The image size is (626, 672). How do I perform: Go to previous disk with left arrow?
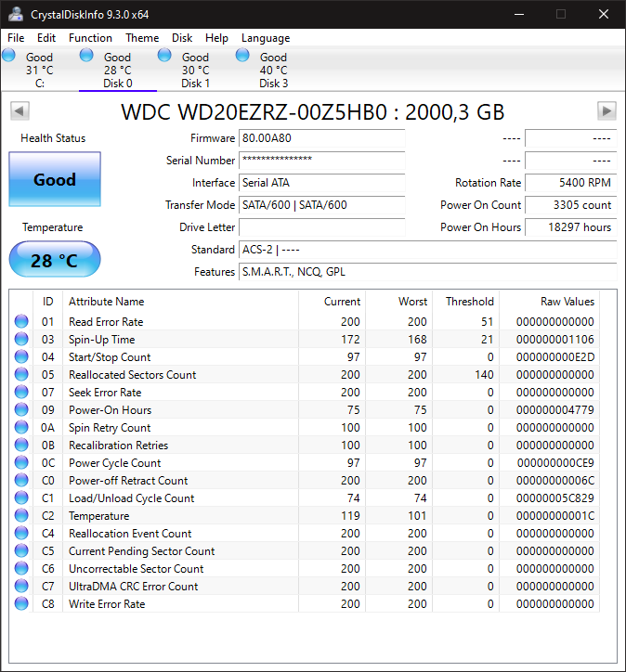coord(20,111)
